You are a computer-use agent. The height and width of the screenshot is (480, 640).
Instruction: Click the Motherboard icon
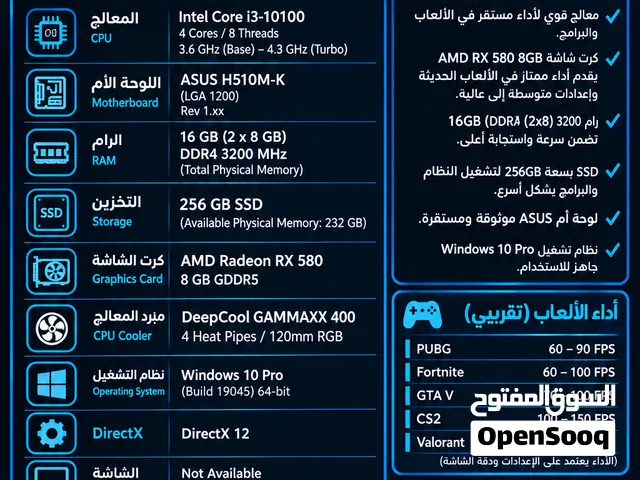(x=51, y=93)
